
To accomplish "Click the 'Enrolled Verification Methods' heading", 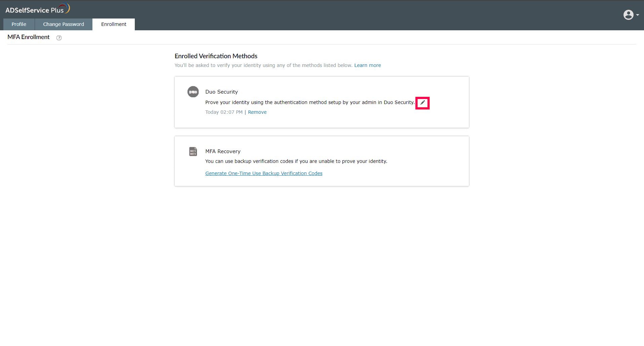I will (x=216, y=56).
